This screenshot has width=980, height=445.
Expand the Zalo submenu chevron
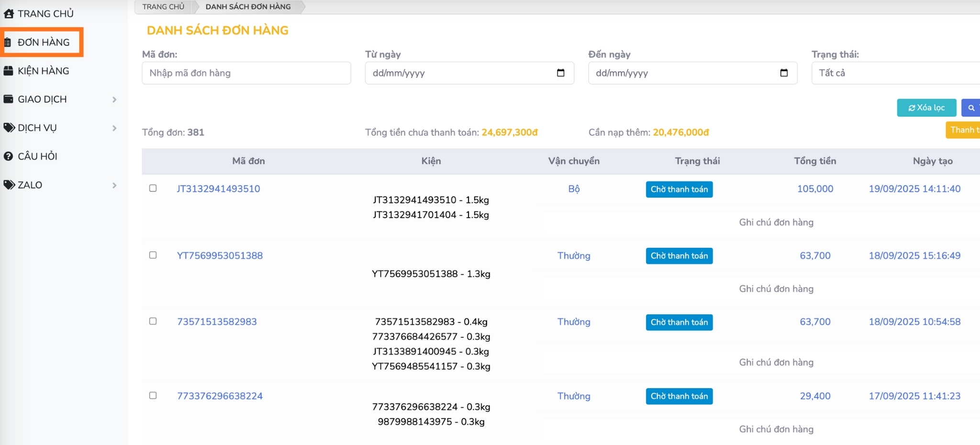click(x=114, y=185)
